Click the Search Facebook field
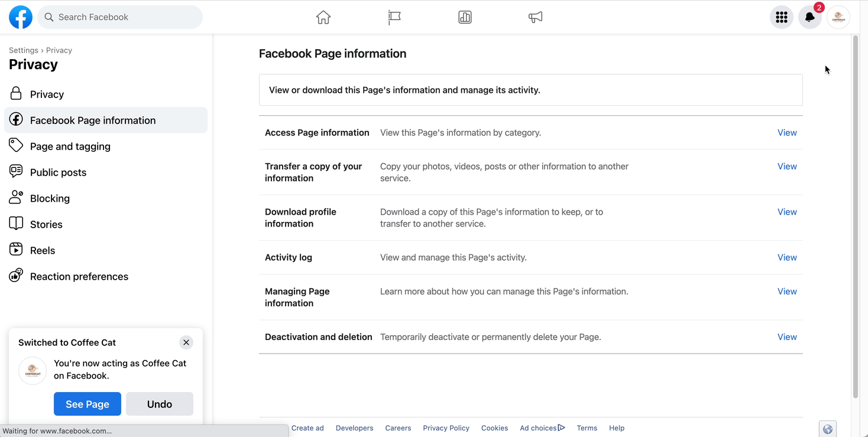Screen dimensions: 868x437 [120, 17]
